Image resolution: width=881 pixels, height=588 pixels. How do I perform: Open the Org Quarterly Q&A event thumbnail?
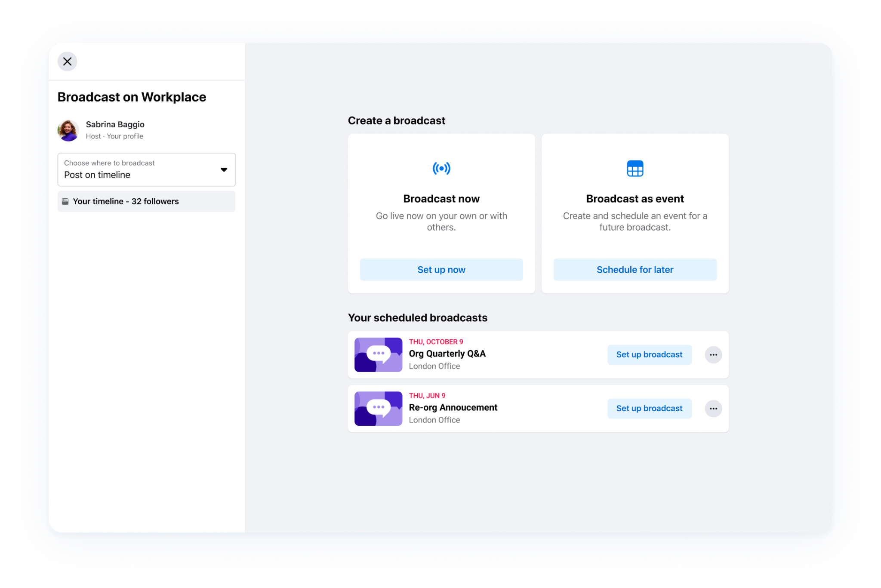378,355
